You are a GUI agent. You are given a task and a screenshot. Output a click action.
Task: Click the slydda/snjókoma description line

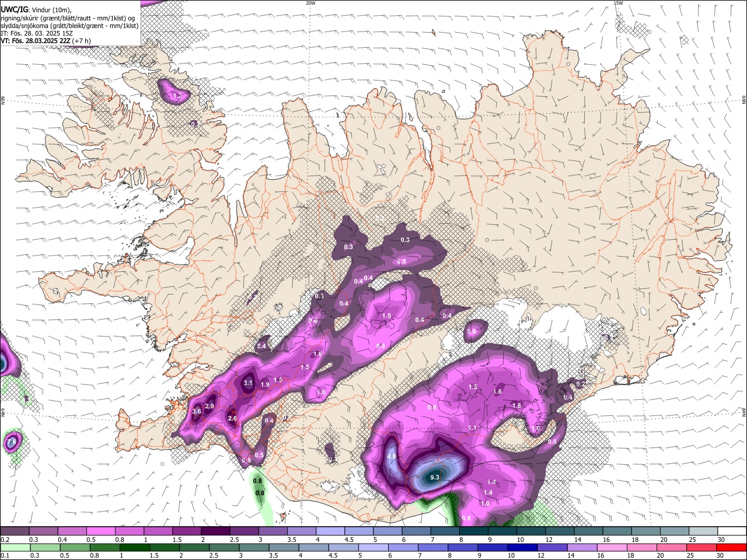pos(69,26)
